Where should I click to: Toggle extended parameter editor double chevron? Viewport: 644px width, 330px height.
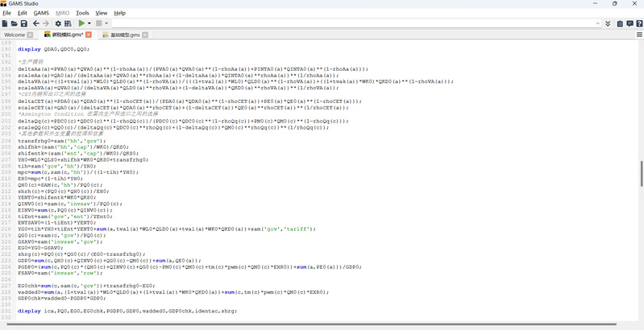[x=608, y=23]
